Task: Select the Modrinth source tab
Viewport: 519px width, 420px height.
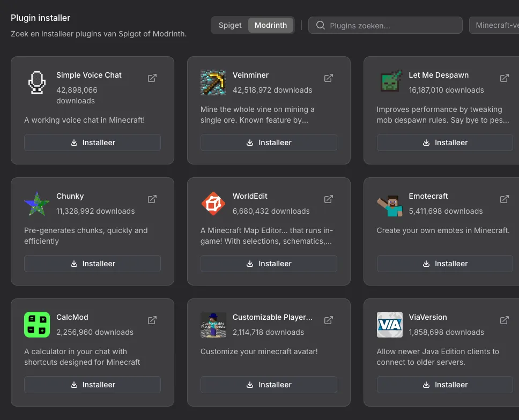Action: coord(271,25)
